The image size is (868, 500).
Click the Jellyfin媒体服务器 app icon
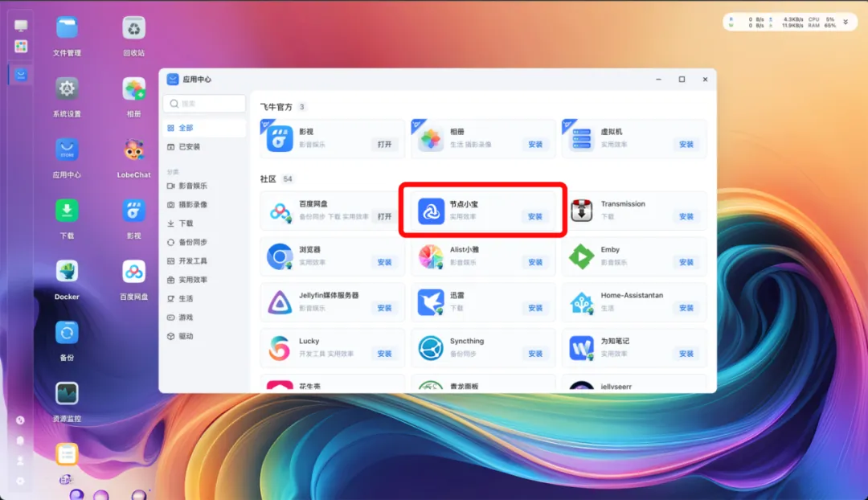(280, 302)
